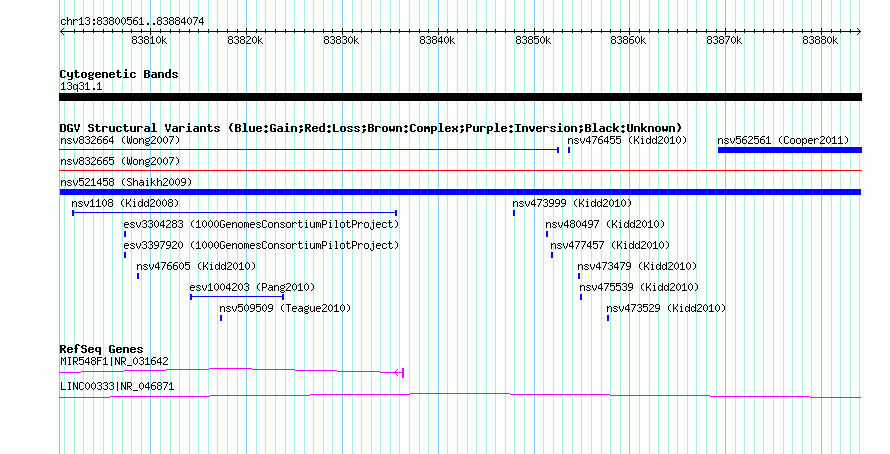
Task: Click the esv3397920 blue tick marker
Action: (x=125, y=255)
